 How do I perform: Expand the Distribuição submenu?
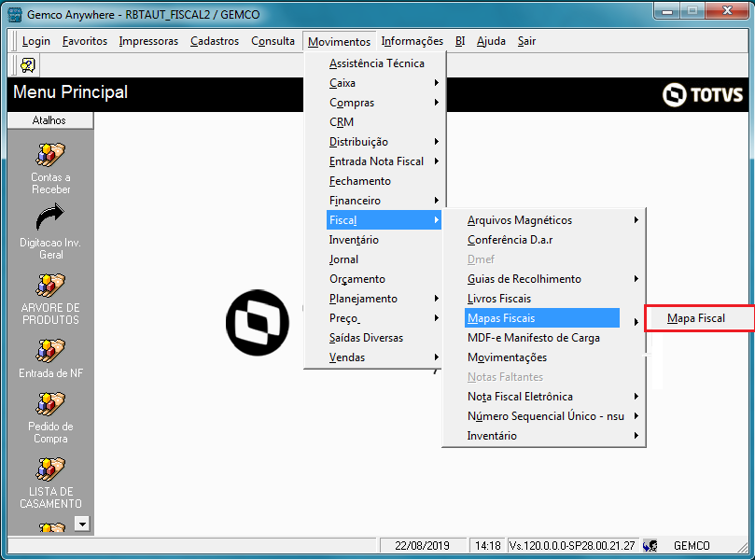pos(384,142)
